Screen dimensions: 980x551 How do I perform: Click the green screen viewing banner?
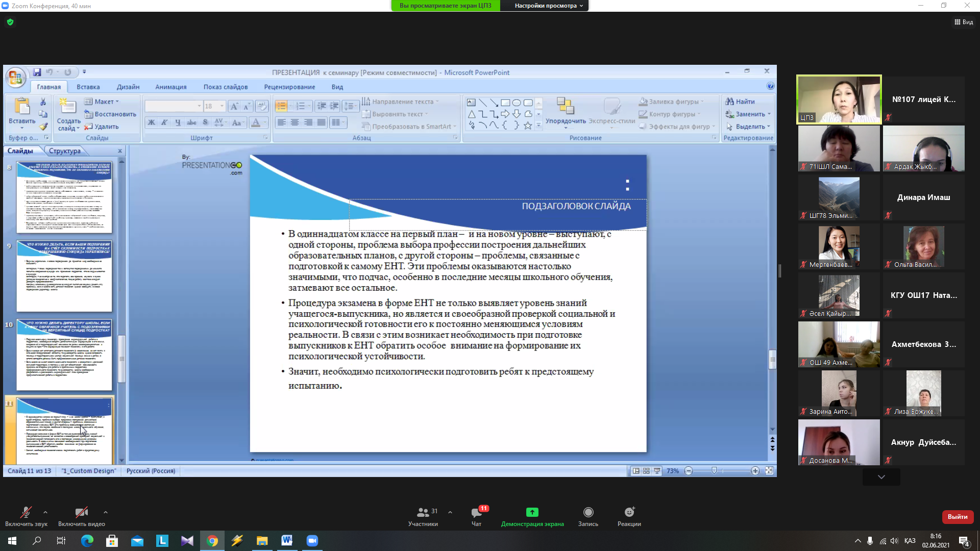click(445, 6)
